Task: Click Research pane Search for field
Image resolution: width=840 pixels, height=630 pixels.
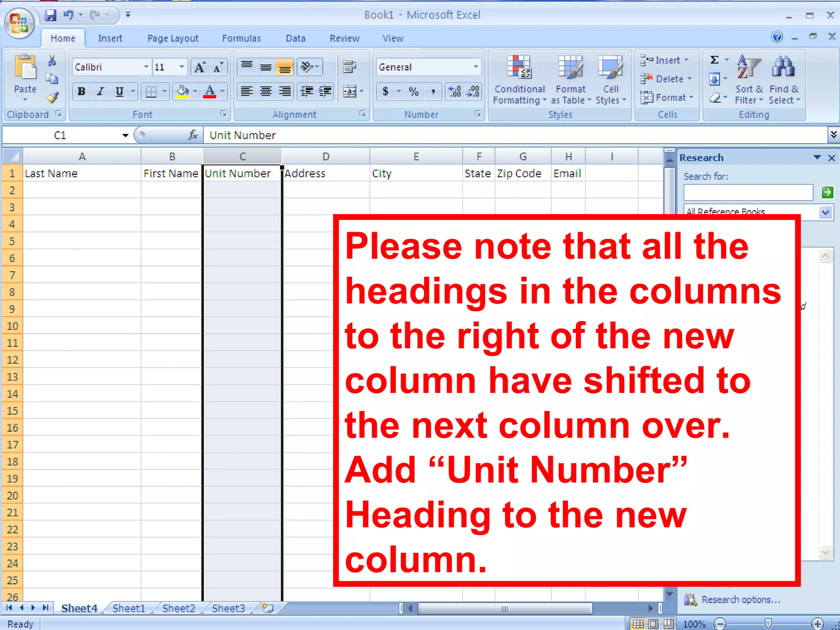Action: (x=748, y=192)
